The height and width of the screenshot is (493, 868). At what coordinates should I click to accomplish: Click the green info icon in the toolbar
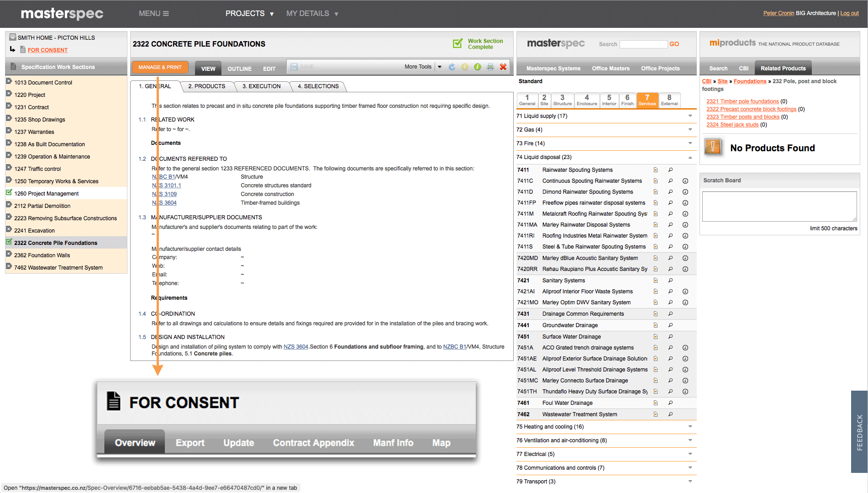pyautogui.click(x=477, y=67)
